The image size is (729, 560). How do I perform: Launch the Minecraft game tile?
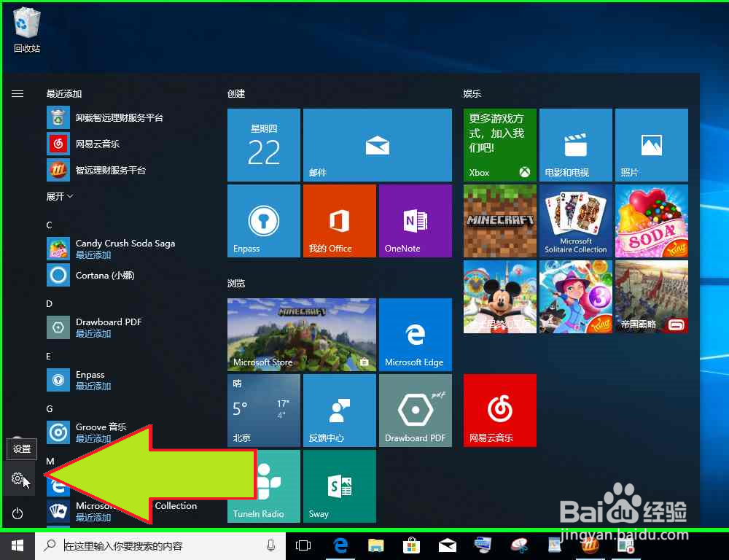pyautogui.click(x=500, y=221)
